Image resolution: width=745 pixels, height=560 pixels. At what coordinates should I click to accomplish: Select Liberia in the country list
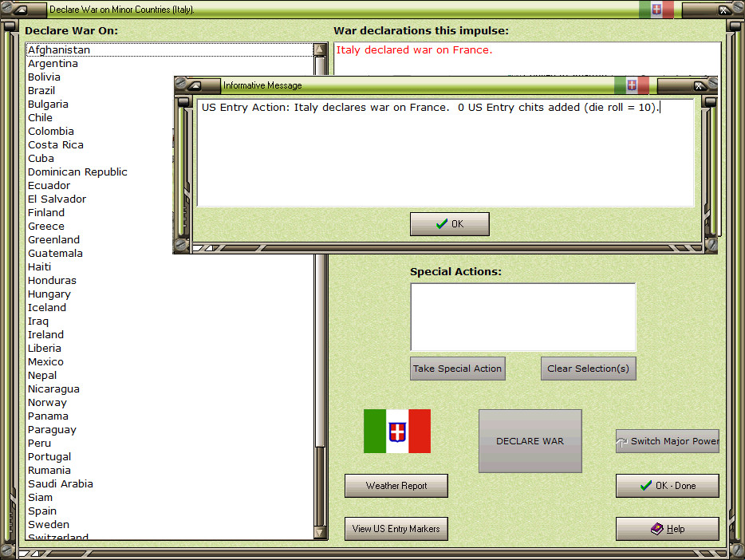(x=170, y=348)
